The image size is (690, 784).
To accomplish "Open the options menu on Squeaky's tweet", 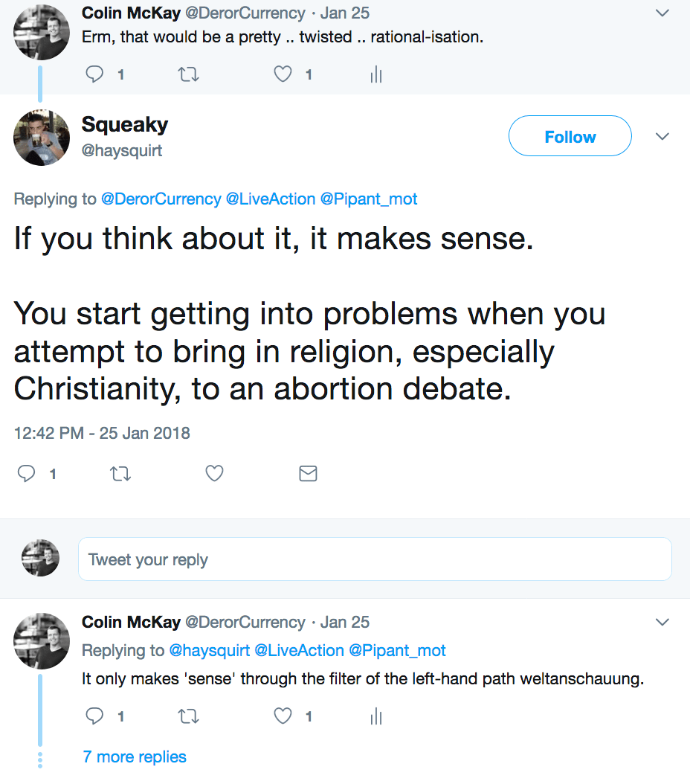I will [662, 136].
